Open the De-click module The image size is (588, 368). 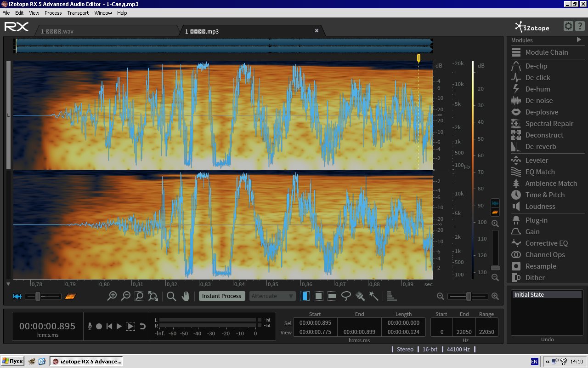(537, 78)
